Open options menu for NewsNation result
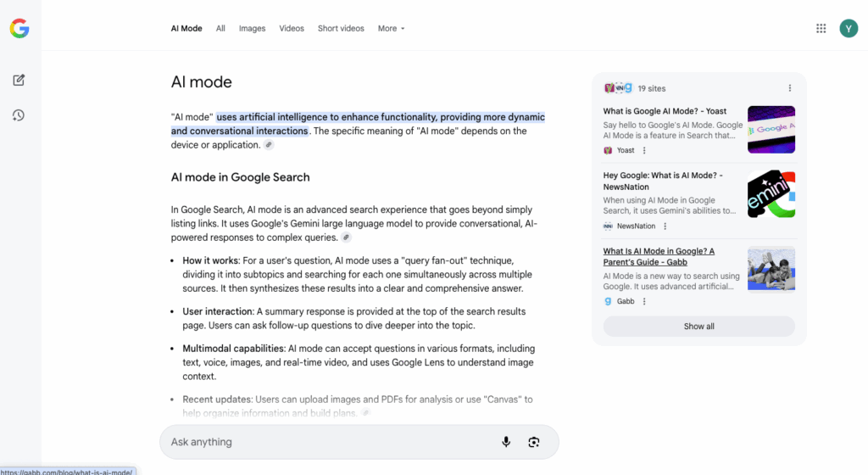The image size is (868, 475). [665, 226]
